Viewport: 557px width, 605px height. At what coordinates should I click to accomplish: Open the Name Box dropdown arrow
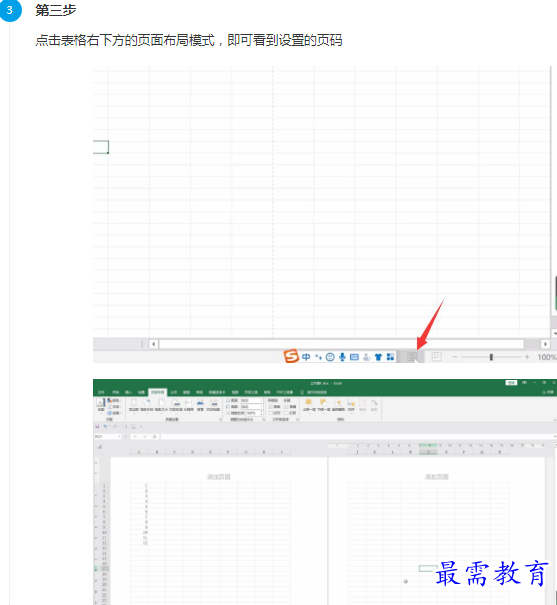120,436
